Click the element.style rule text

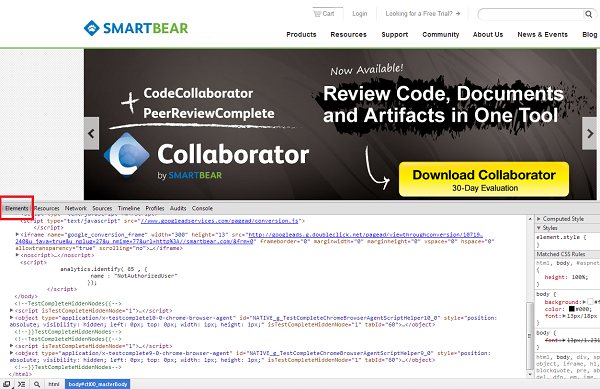(x=561, y=237)
